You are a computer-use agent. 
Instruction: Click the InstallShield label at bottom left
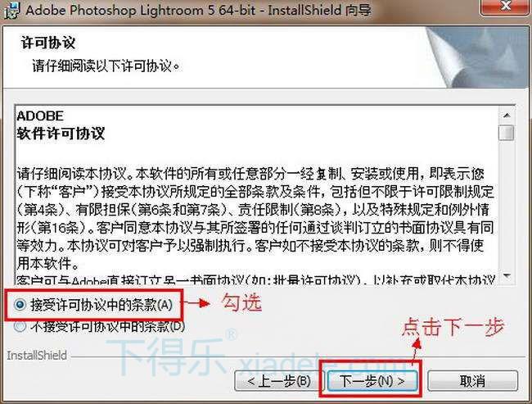(37, 356)
